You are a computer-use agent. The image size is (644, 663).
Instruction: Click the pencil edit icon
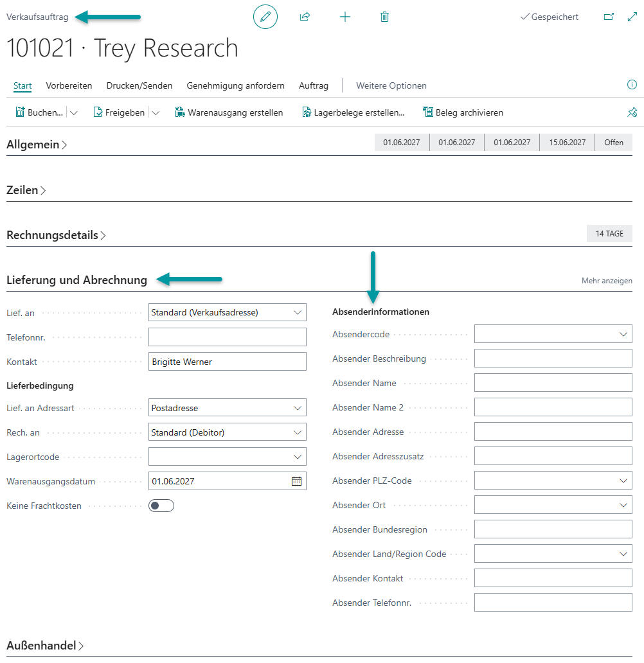265,17
